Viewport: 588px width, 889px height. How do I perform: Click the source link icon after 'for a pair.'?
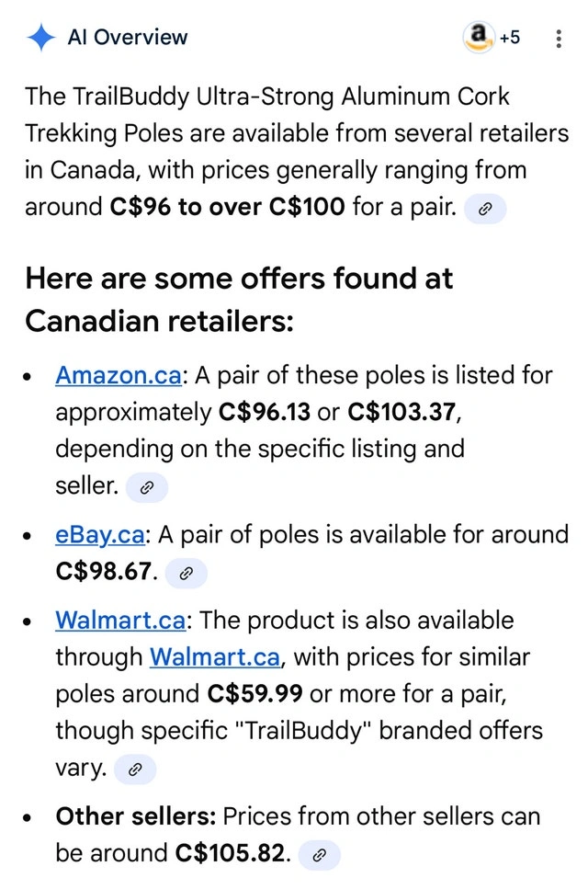point(485,209)
